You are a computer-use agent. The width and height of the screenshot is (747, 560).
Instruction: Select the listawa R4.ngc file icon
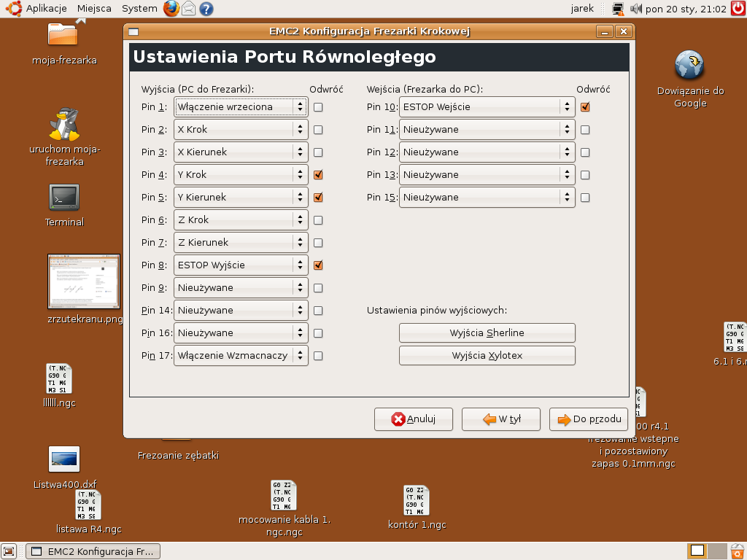(88, 505)
